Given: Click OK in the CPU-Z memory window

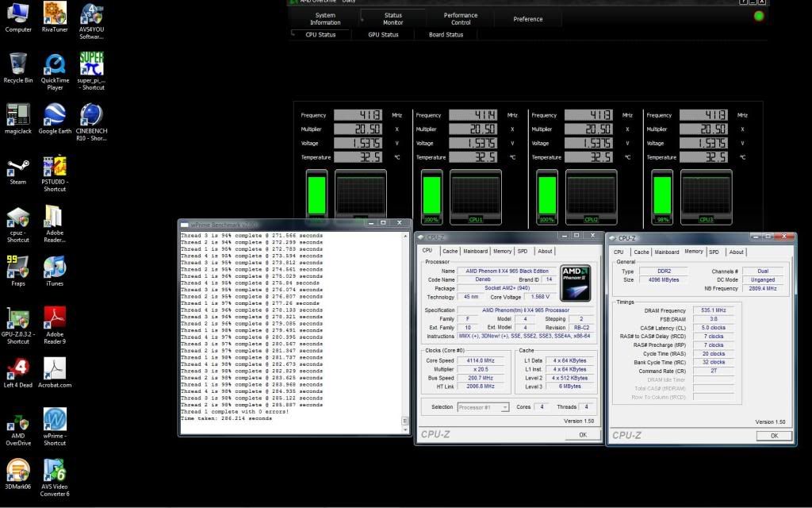Looking at the screenshot, I should tap(775, 436).
